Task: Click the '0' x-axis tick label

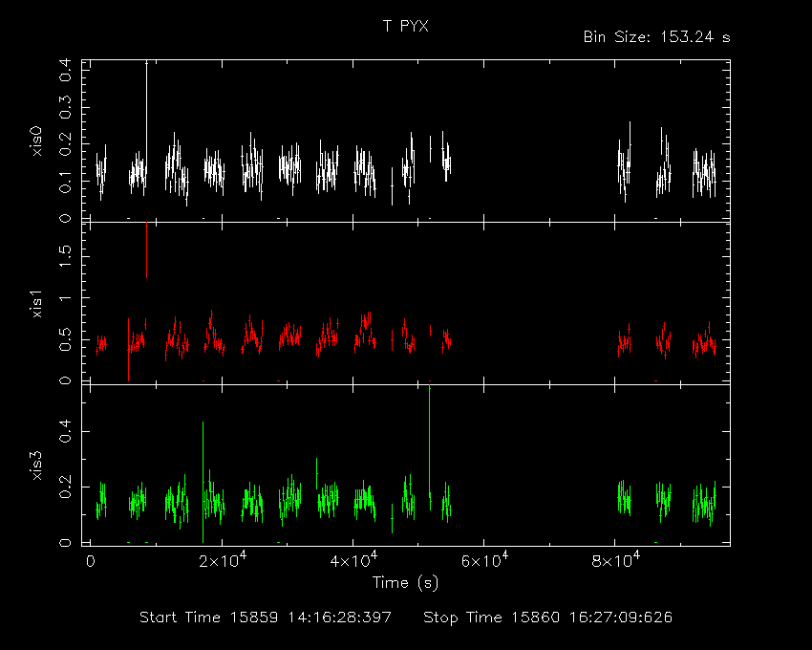Action: [x=91, y=562]
